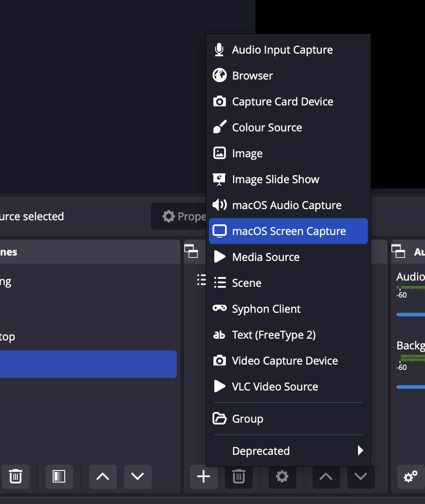
Task: Choose VLC Video Source
Action: point(275,386)
